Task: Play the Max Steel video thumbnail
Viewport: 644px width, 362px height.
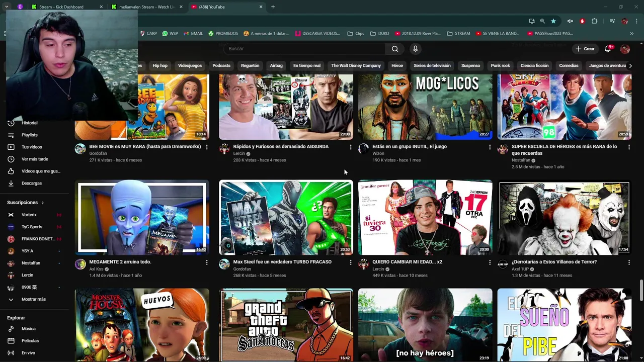Action: [x=286, y=217]
